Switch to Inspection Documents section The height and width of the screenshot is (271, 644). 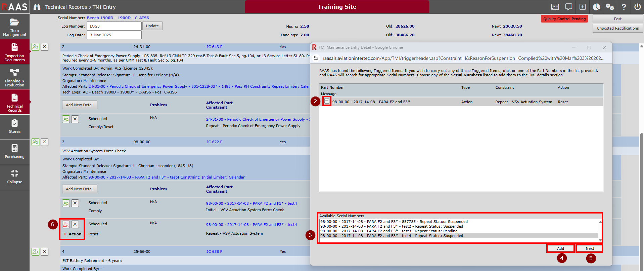(14, 52)
